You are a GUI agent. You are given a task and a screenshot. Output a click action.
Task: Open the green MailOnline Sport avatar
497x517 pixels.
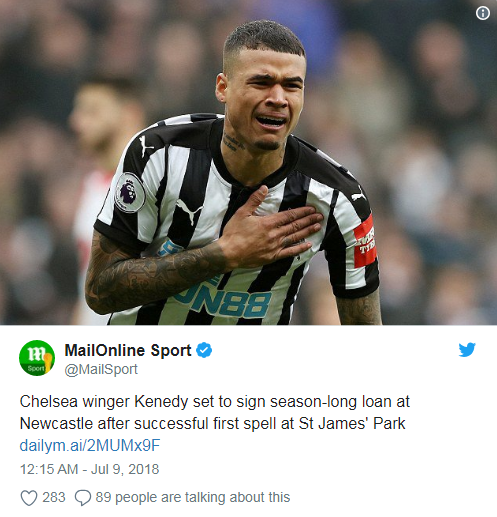37,358
